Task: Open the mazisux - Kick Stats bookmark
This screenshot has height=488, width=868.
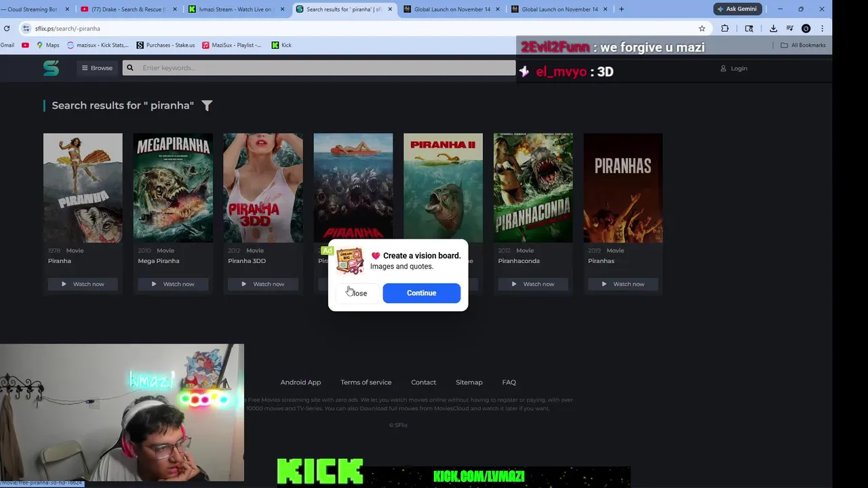Action: (98, 45)
